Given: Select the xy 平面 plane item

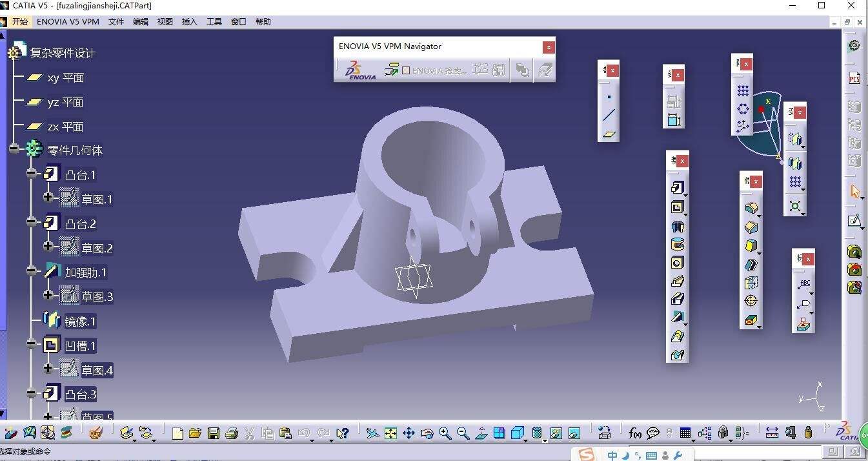Looking at the screenshot, I should (65, 78).
